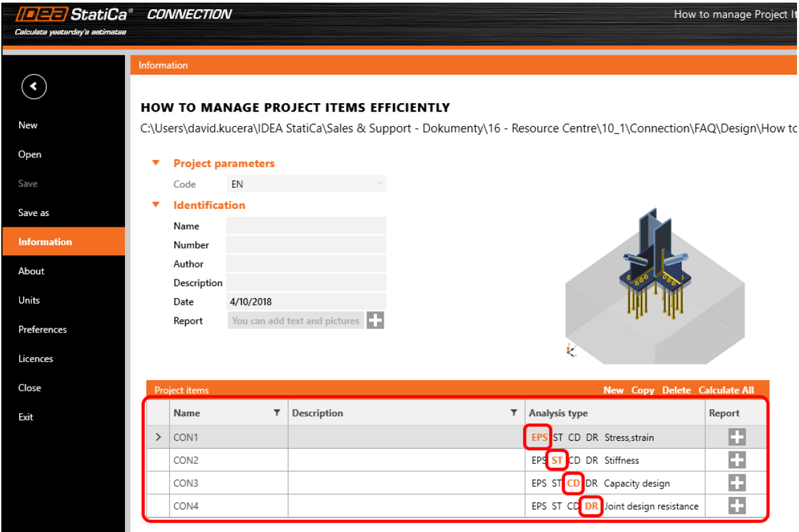Click the report plus icon for CON3
Screen dimensions: 799x532
coord(737,483)
